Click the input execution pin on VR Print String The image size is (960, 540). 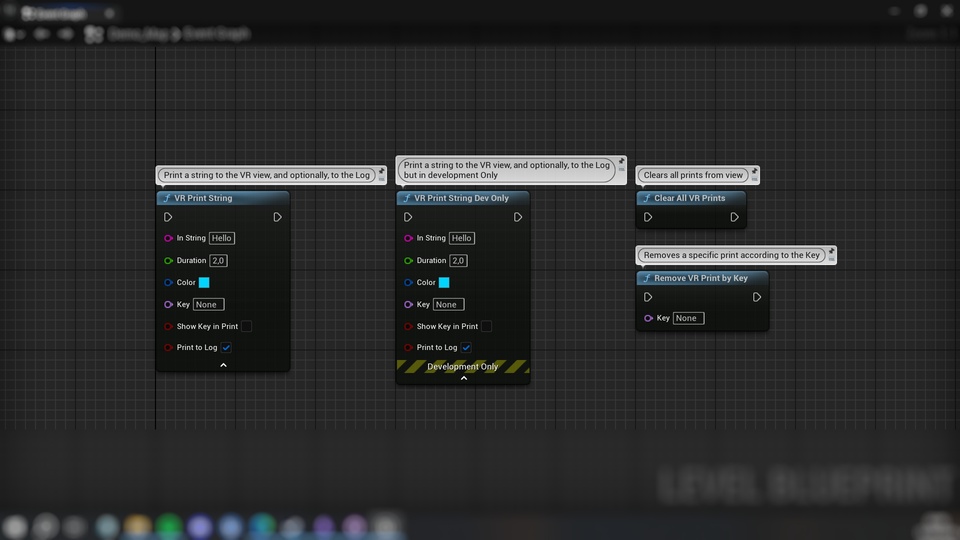pyautogui.click(x=168, y=217)
